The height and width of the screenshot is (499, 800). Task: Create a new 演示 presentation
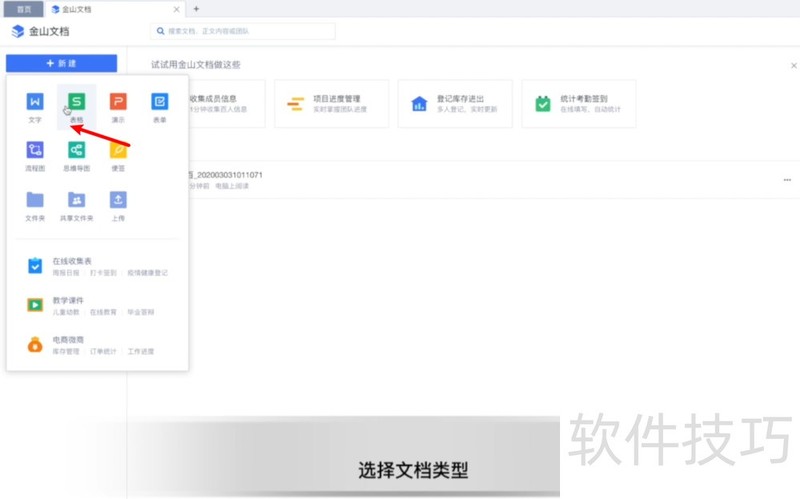pyautogui.click(x=118, y=102)
